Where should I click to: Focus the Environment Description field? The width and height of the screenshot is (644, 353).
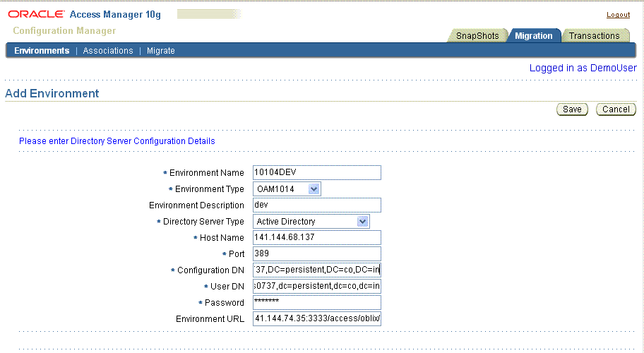(316, 205)
